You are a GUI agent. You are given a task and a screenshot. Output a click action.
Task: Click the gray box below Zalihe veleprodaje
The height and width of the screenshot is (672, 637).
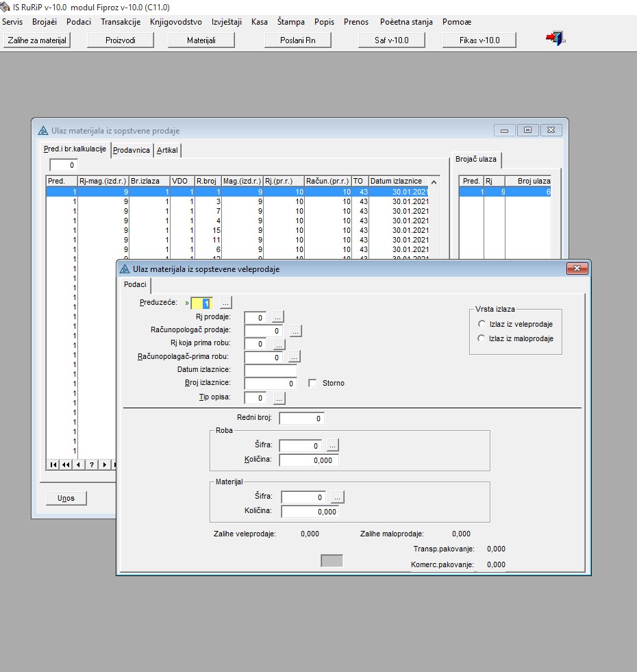pyautogui.click(x=332, y=560)
